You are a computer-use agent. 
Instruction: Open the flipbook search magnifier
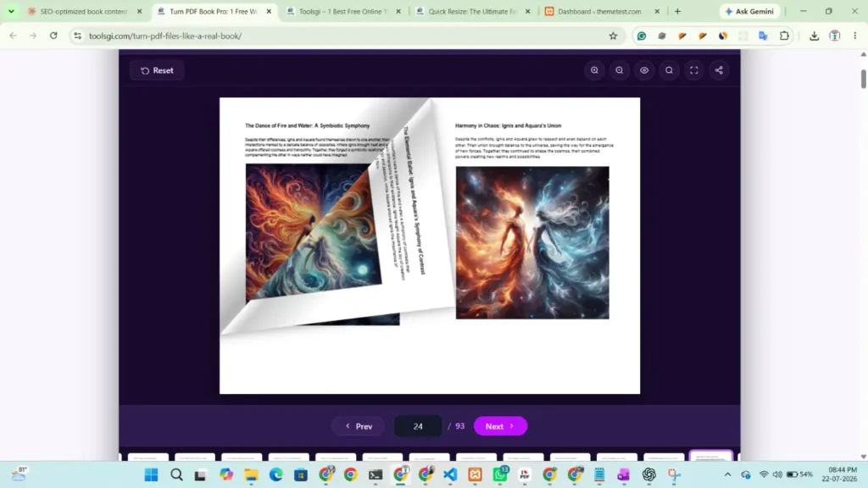[x=670, y=70]
